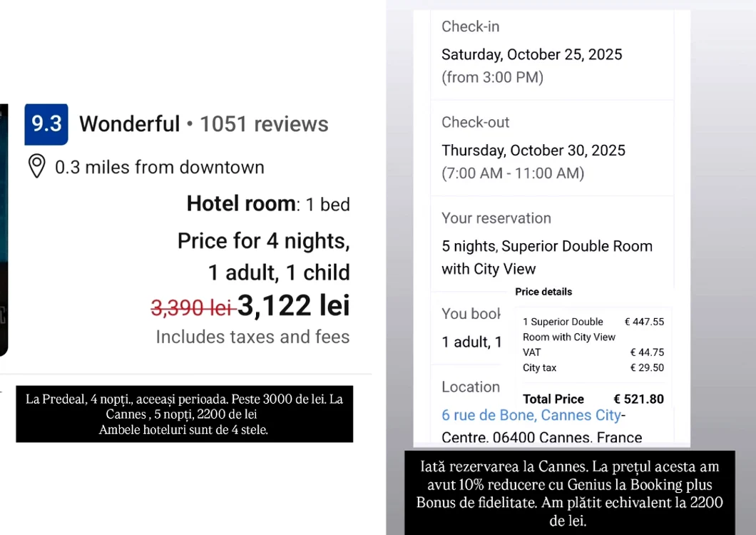The height and width of the screenshot is (535, 756).
Task: Select the '5 nights, Superior Double Room' entry
Action: [x=546, y=246]
